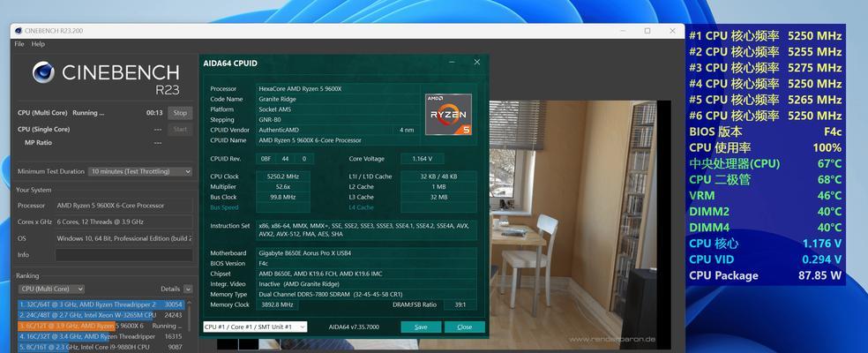The width and height of the screenshot is (868, 353).
Task: Click the Info input field
Action: [x=124, y=255]
